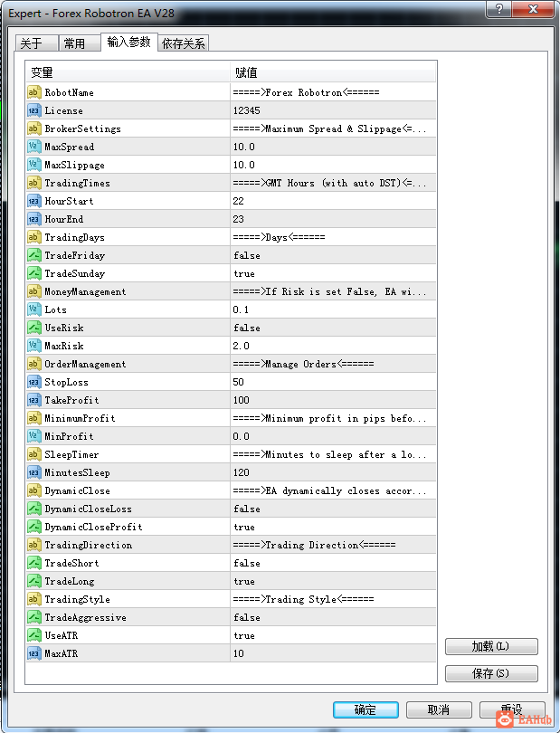The width and height of the screenshot is (560, 733).
Task: Click the string icon beside BrokerSettings
Action: pyautogui.click(x=34, y=129)
